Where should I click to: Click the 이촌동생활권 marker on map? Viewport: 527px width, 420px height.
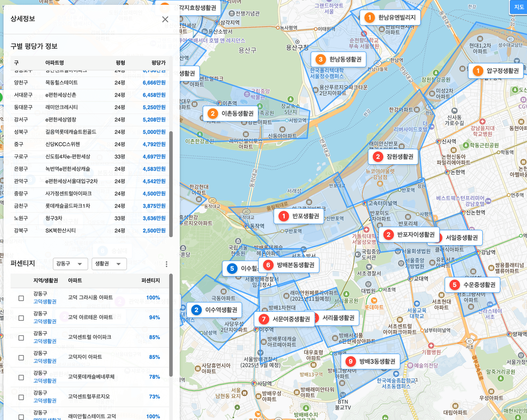[x=231, y=114]
